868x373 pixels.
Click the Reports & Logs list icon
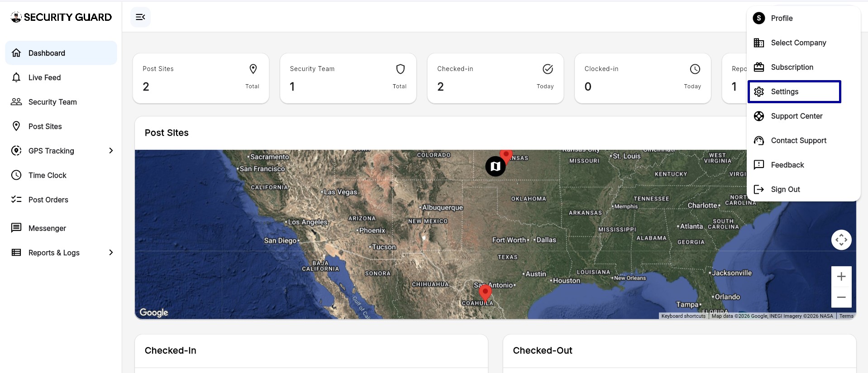click(16, 253)
